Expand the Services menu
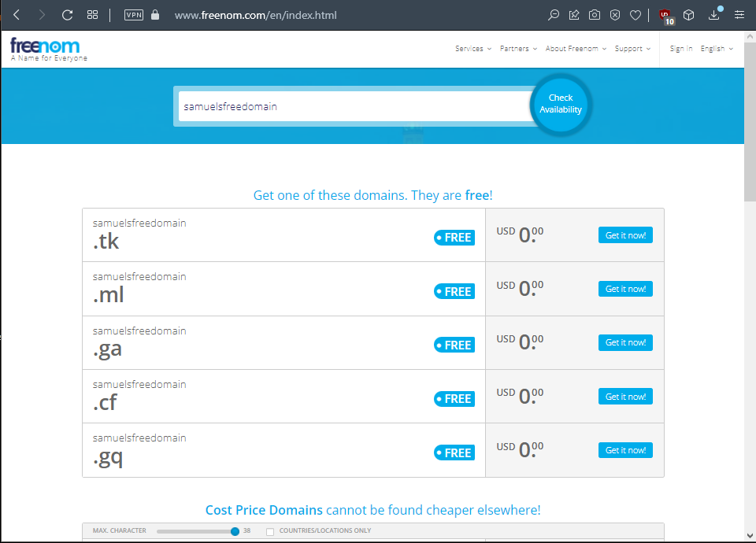The width and height of the screenshot is (756, 543). pyautogui.click(x=473, y=49)
